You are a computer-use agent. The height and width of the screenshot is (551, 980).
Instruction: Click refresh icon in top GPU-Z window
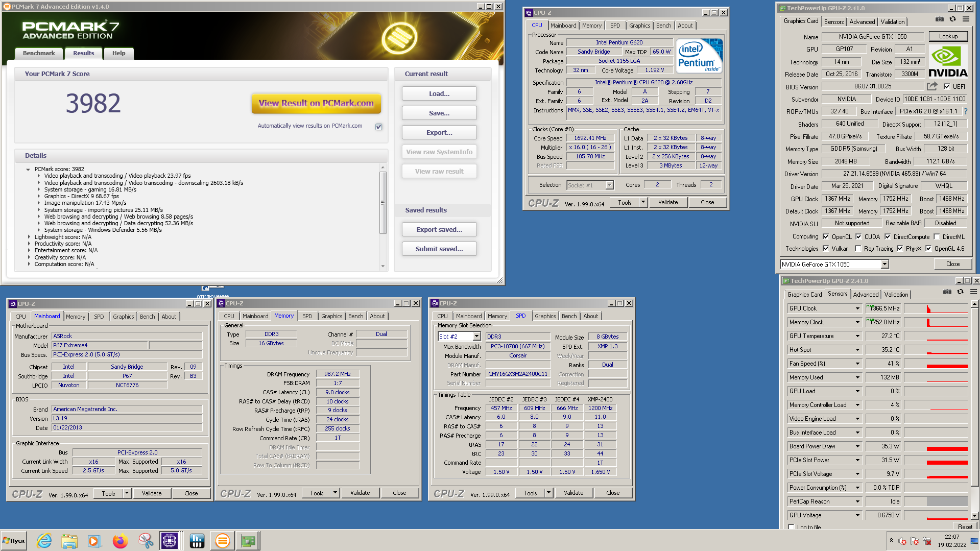click(x=952, y=19)
